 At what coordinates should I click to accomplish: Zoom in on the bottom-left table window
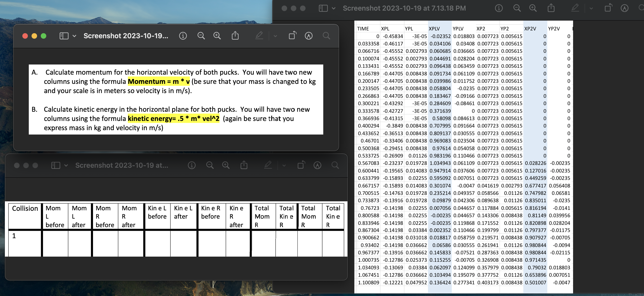pyautogui.click(x=226, y=165)
